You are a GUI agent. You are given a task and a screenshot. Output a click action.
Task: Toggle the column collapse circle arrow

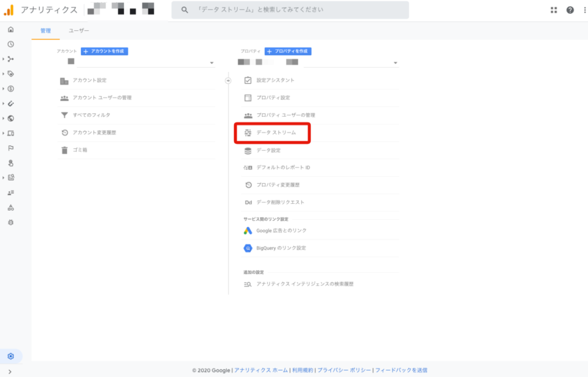pyautogui.click(x=228, y=80)
